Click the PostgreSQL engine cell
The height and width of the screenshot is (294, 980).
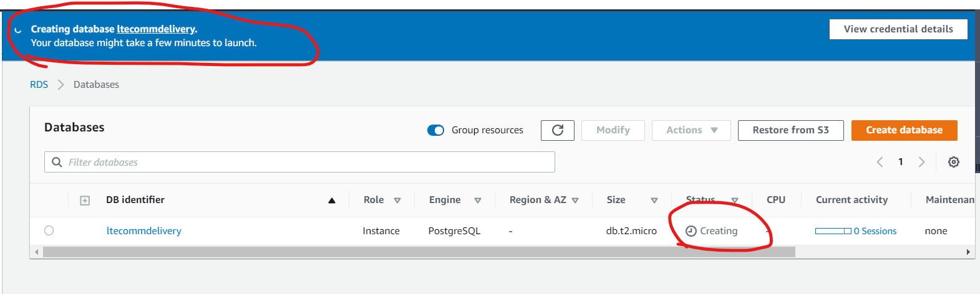(454, 231)
